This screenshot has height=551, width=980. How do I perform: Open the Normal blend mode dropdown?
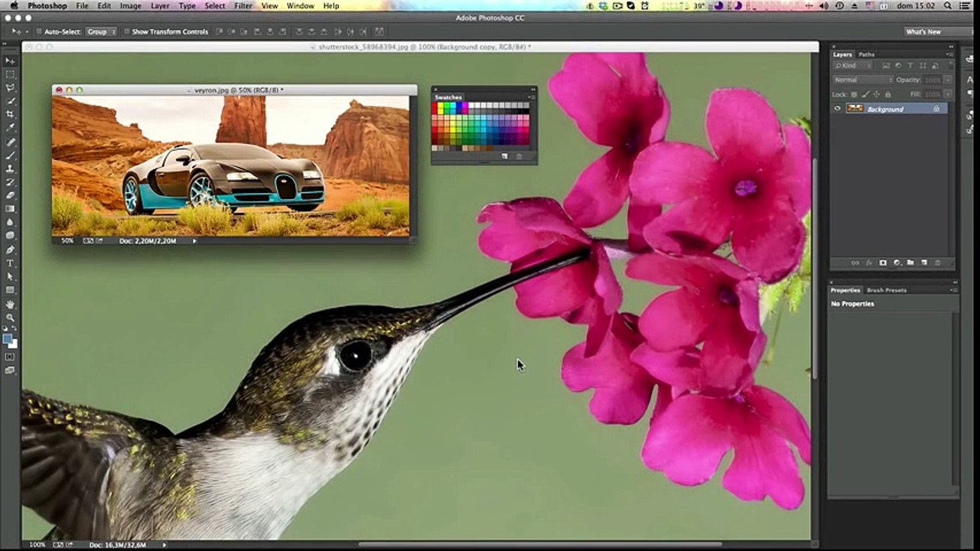click(x=863, y=80)
